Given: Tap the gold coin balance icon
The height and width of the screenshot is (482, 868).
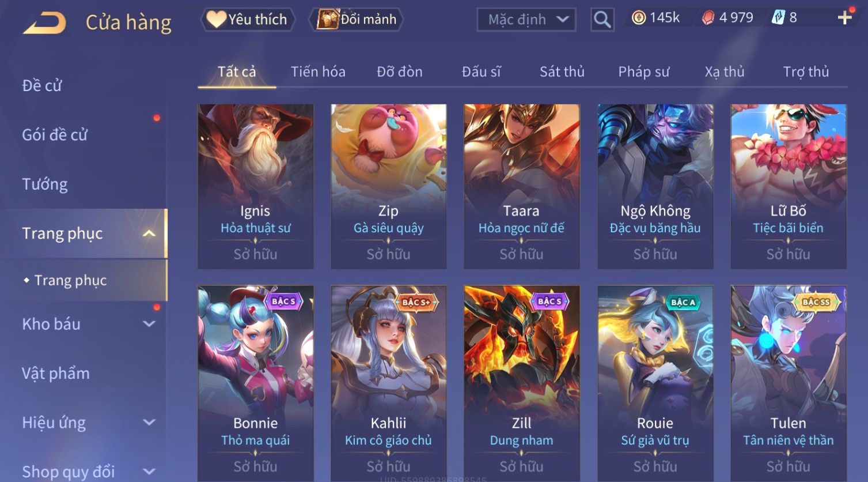Looking at the screenshot, I should click(638, 18).
